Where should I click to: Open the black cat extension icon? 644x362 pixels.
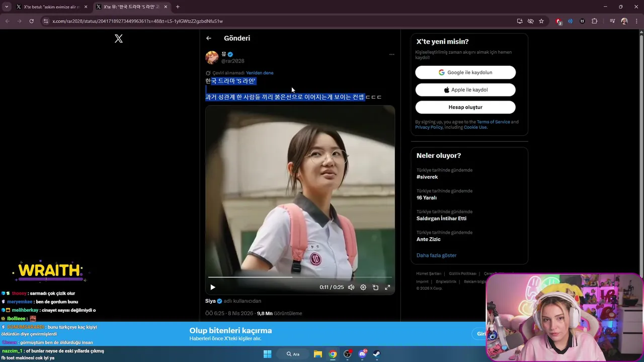point(582,21)
